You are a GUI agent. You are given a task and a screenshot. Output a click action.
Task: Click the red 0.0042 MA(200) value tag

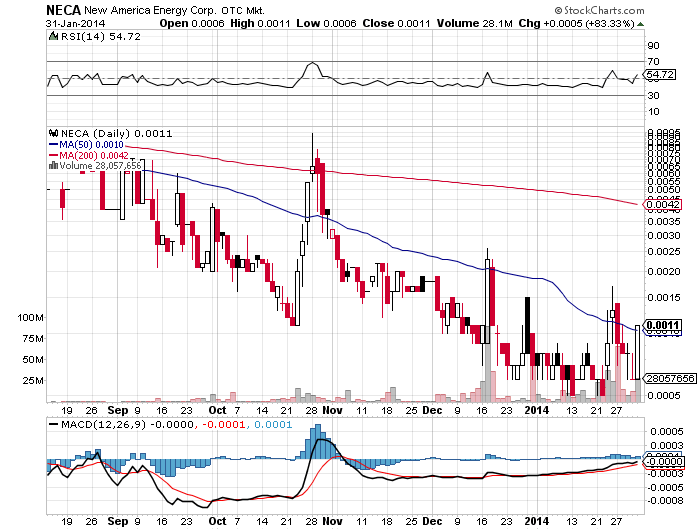click(664, 205)
